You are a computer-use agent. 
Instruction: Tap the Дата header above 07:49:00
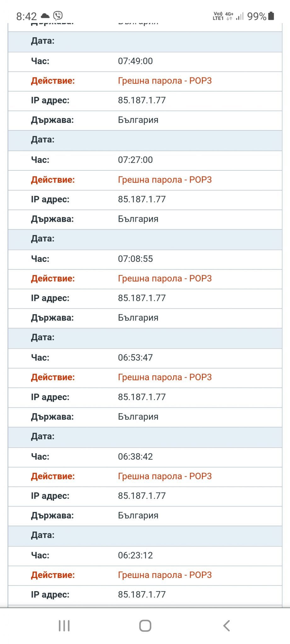pyautogui.click(x=43, y=41)
